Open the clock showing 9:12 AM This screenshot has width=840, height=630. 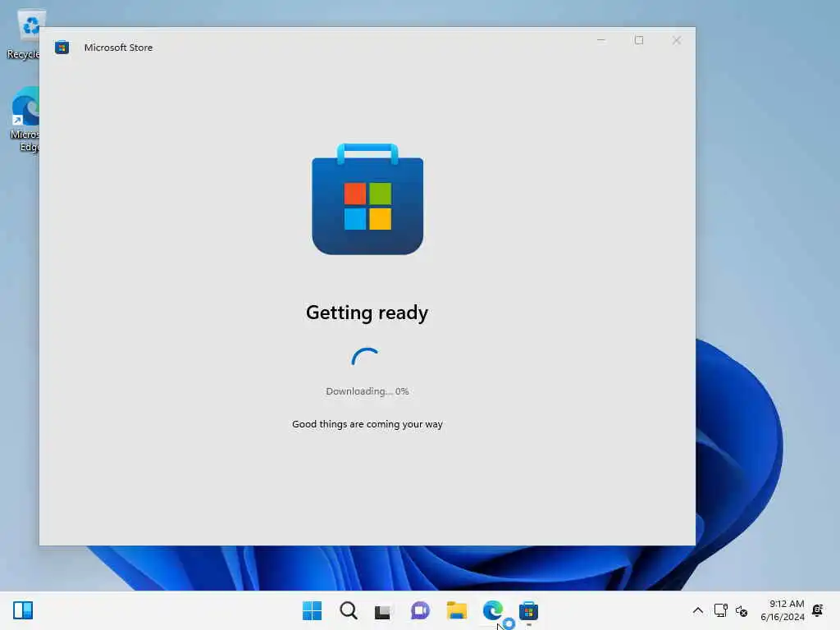(x=782, y=610)
